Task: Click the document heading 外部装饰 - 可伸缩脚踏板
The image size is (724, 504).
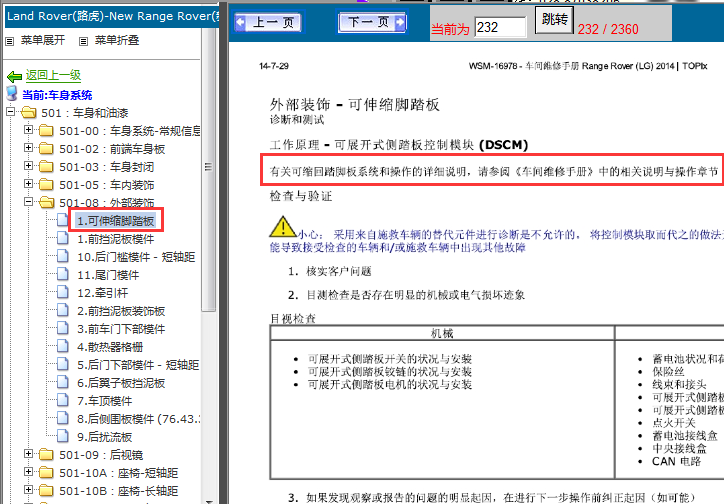Action: tap(355, 104)
